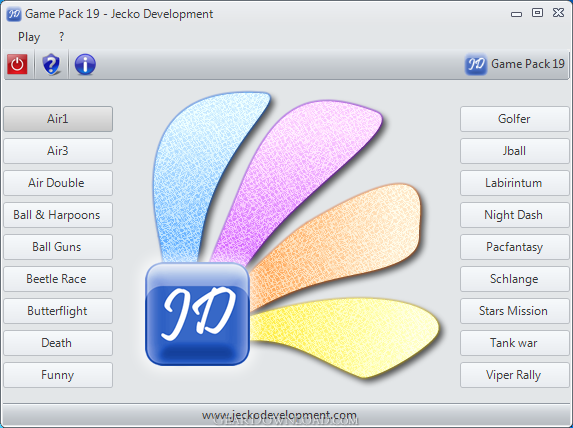
Task: Visit www.jeckodevelopment.com link in status bar
Action: pyautogui.click(x=280, y=415)
